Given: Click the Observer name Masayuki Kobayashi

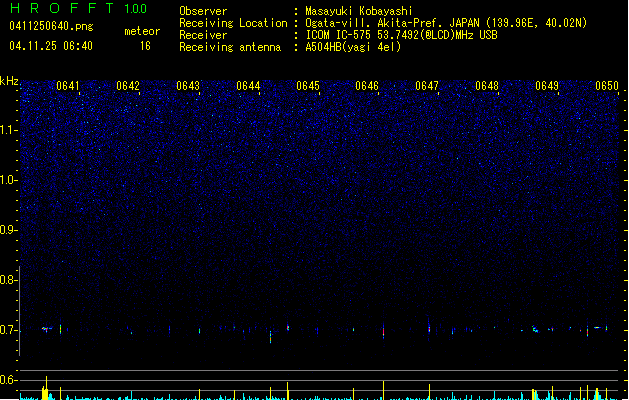Looking at the screenshot, I should tap(359, 11).
